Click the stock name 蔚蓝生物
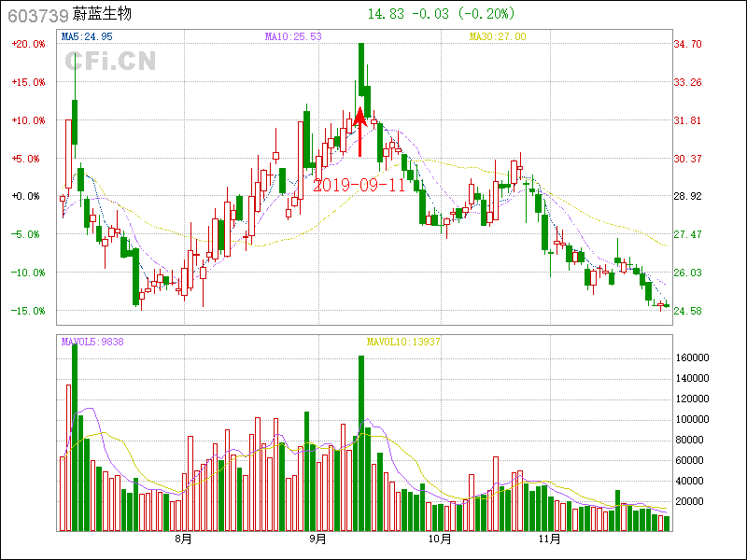The width and height of the screenshot is (747, 560). point(102,14)
